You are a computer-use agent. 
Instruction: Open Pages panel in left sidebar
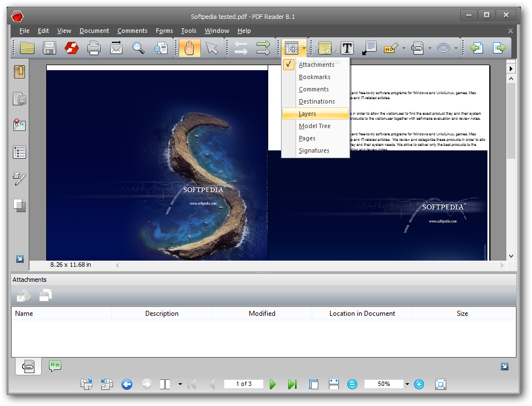[x=19, y=99]
